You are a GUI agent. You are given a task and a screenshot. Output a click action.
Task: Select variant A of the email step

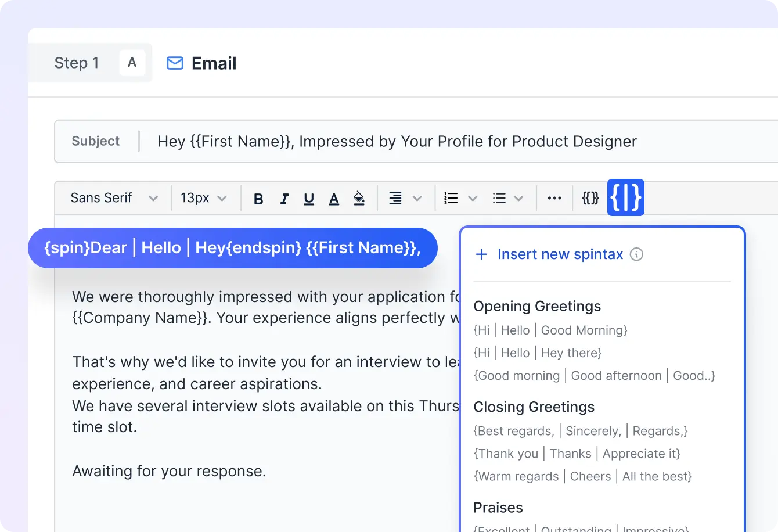(132, 63)
